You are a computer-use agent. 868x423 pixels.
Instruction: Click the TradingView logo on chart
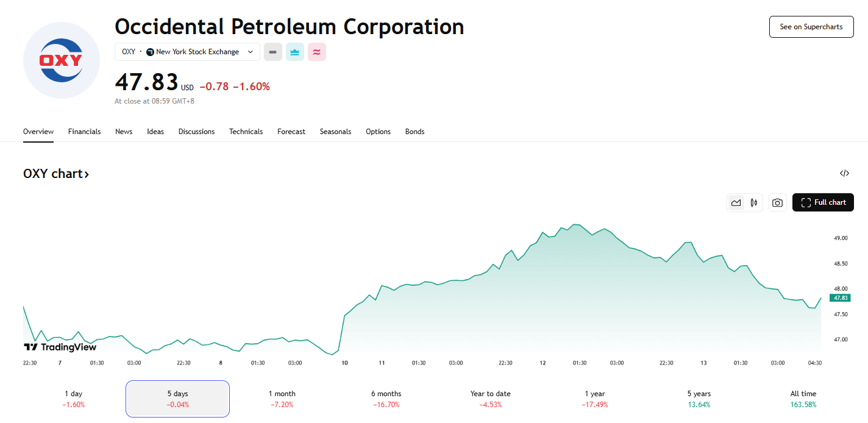point(60,347)
